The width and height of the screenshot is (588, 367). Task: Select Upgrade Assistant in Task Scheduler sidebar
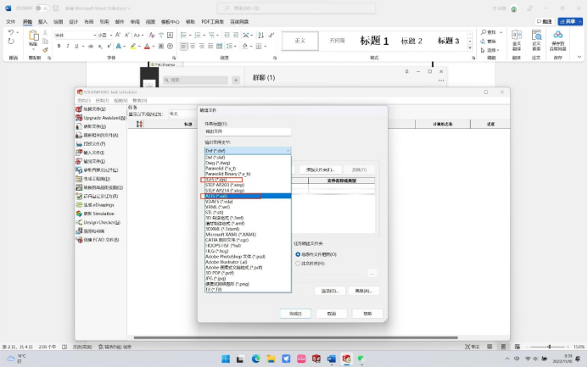click(101, 118)
